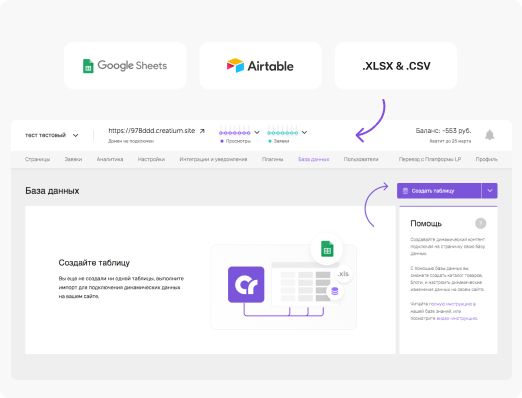Open the Пользователи tab
This screenshot has width=522, height=398.
coord(361,159)
